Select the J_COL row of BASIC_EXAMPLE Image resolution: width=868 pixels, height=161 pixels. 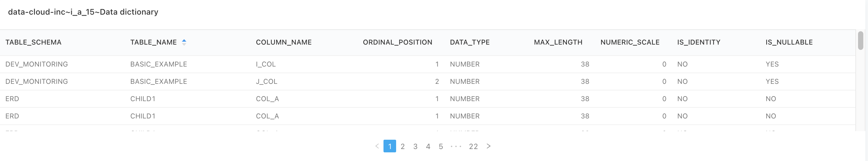(x=428, y=81)
